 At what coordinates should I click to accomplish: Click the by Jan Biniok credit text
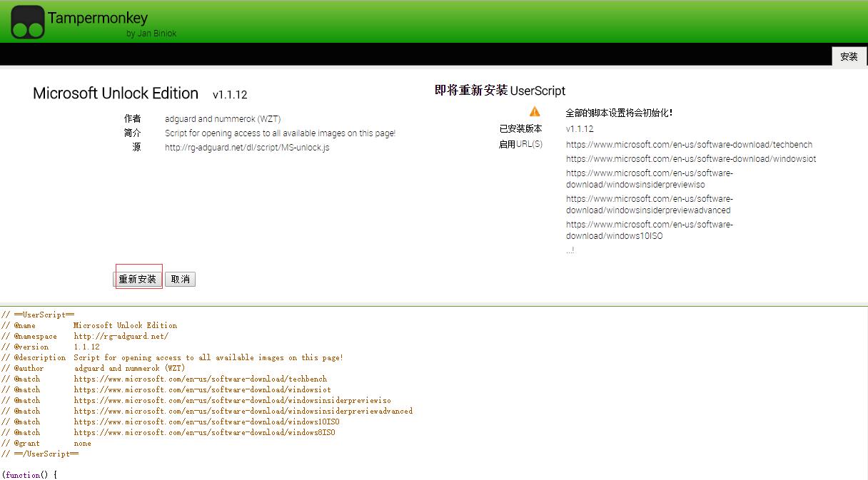coord(151,34)
